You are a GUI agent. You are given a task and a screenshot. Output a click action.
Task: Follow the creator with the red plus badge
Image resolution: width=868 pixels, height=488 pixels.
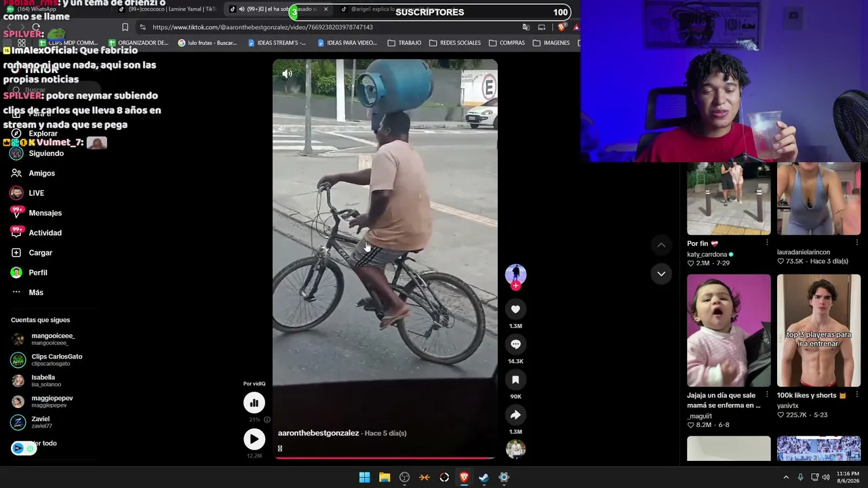point(515,286)
